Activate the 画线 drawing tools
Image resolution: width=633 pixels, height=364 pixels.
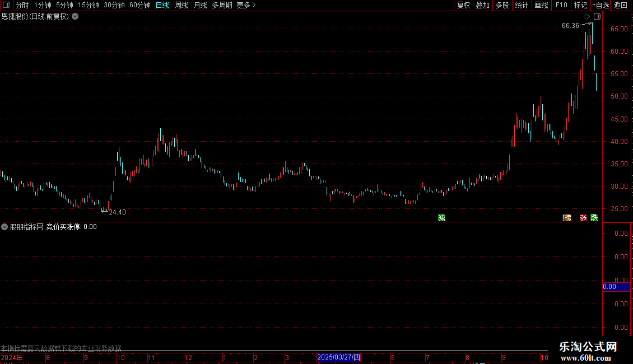541,5
